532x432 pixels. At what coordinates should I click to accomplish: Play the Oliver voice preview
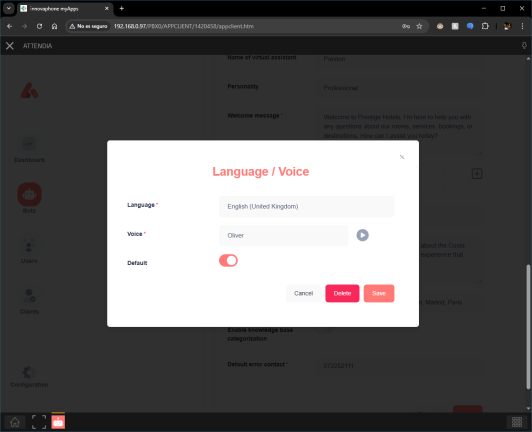coord(362,235)
